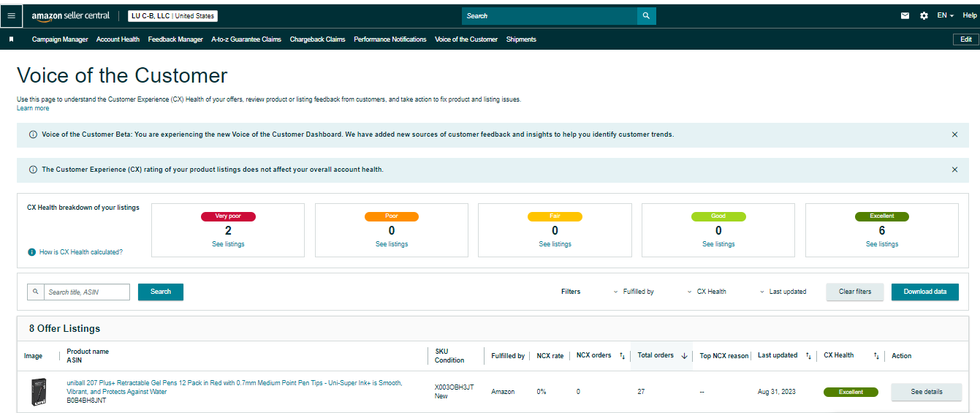See listings under Good
The width and height of the screenshot is (980, 413).
coord(718,244)
